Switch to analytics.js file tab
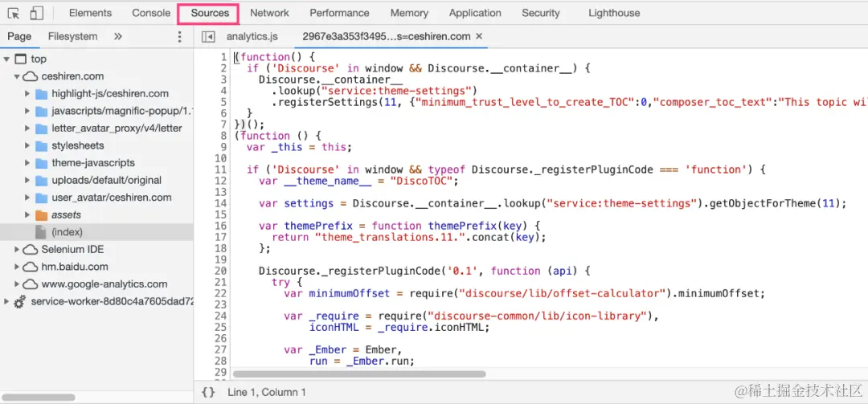The height and width of the screenshot is (404, 868). (x=252, y=36)
